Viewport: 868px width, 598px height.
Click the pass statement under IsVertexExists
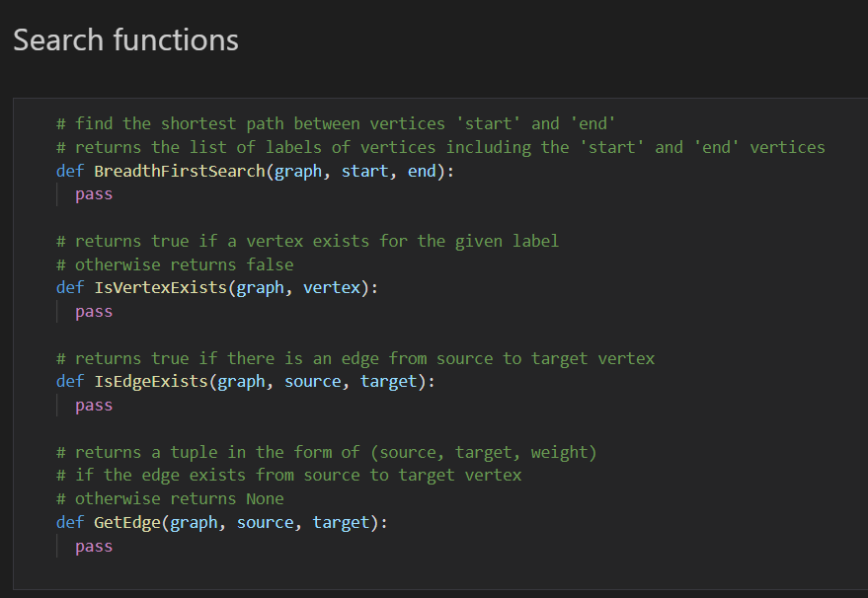(94, 312)
